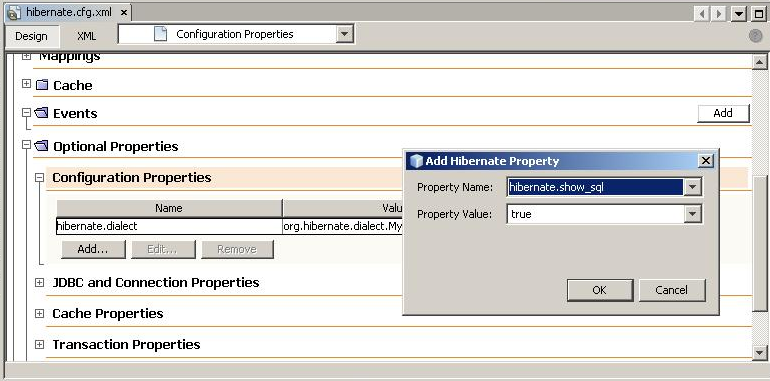Click the Property Value input field
Screen dimensions: 770x381
[x=595, y=214]
